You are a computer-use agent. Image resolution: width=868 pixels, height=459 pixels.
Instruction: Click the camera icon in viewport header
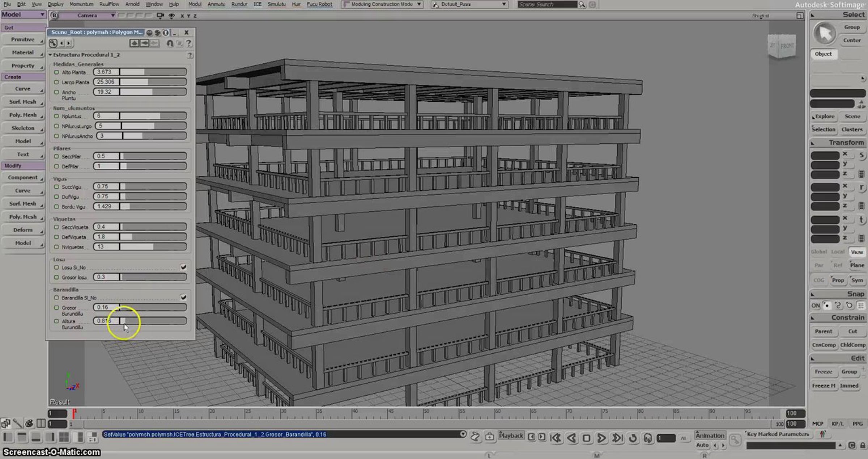160,16
